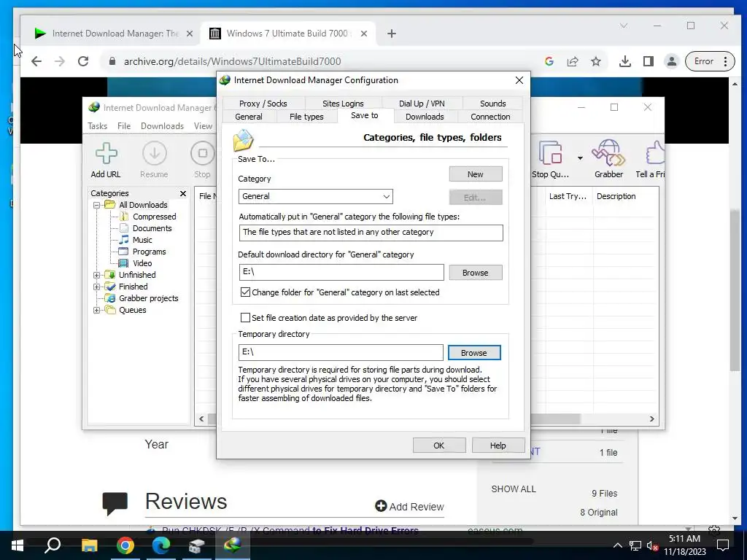
Task: Open Tasks menu in IDM window
Action: click(x=97, y=126)
